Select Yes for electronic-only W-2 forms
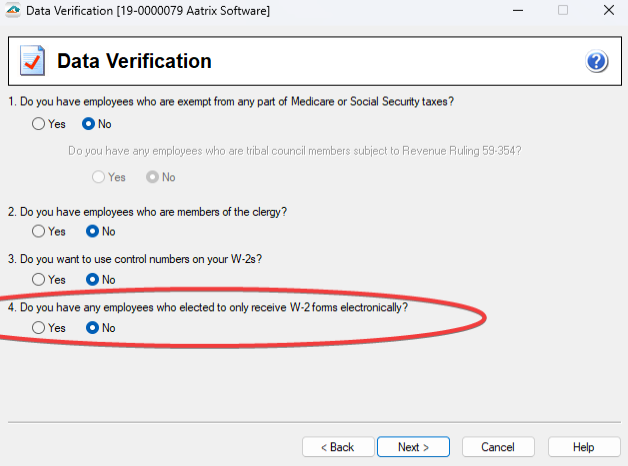 39,327
